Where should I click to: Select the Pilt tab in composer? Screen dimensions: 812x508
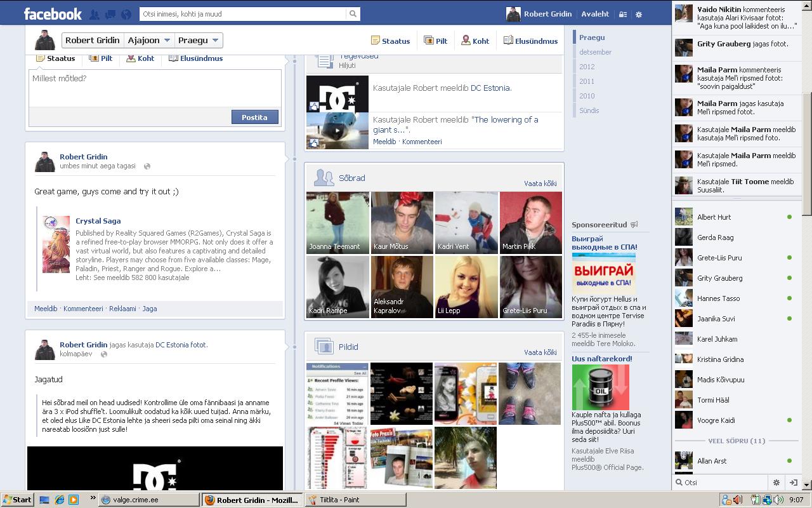[101, 58]
